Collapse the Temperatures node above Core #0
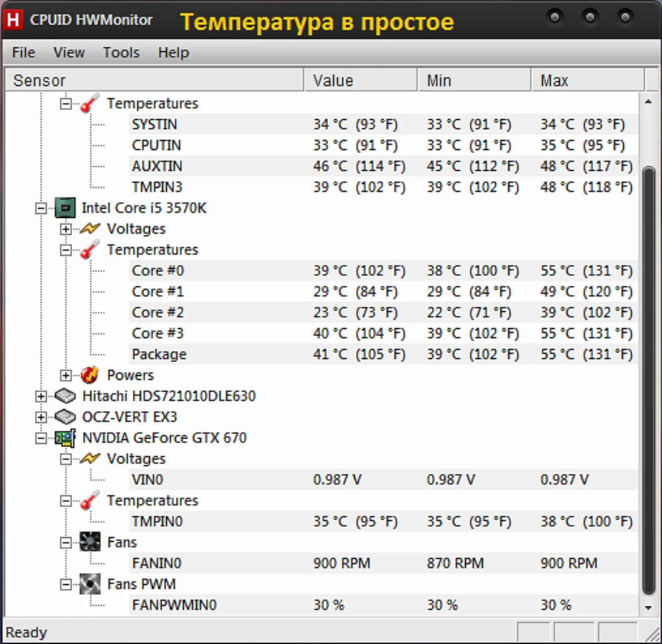The width and height of the screenshot is (662, 644). [x=66, y=250]
